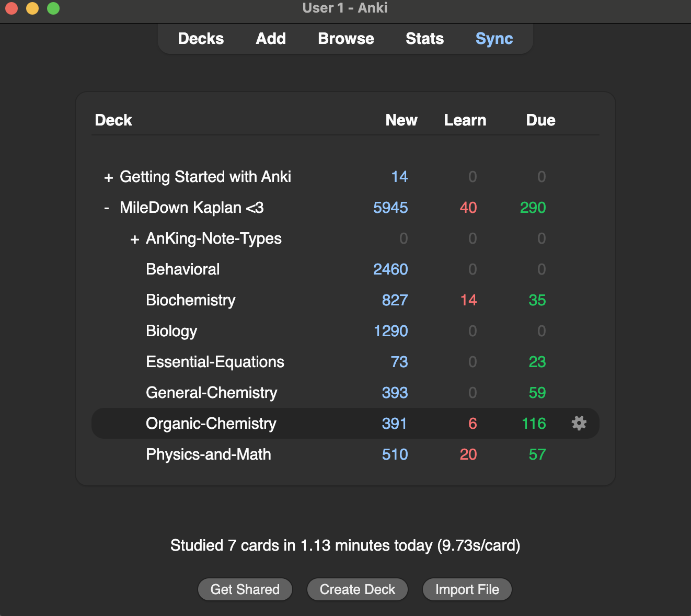Open the Organic-Chemistry deck

click(x=211, y=424)
